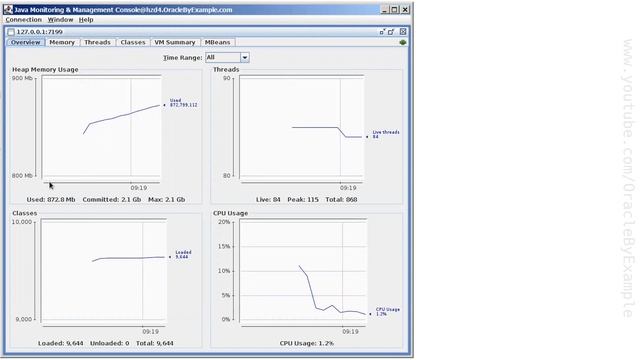640x360 pixels.
Task: Maximize the 127.0.0.1:7199 internal frame
Action: 391,32
